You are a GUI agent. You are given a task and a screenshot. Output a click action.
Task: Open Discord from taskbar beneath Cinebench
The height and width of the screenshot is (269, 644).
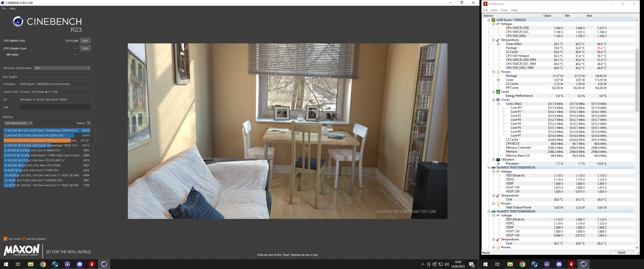coord(79,264)
